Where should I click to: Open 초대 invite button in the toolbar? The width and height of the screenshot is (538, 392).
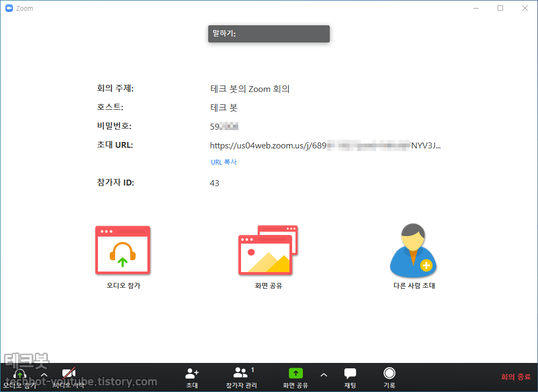[x=192, y=377]
